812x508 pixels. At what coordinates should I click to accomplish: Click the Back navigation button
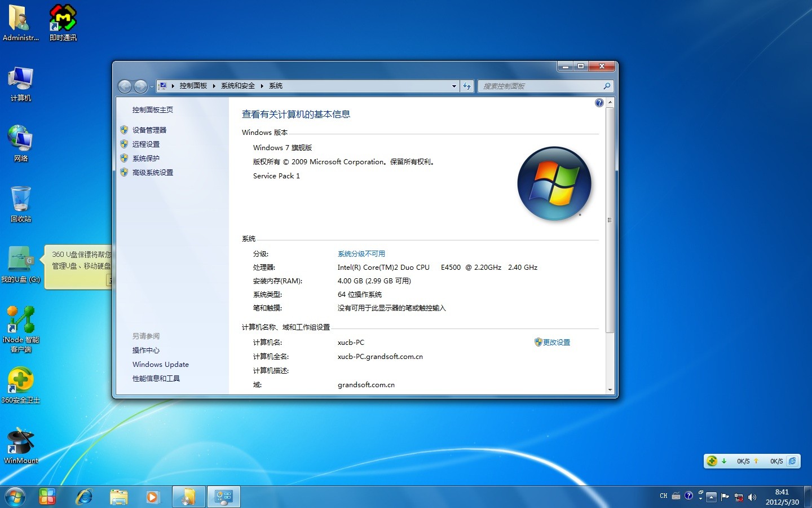[125, 86]
